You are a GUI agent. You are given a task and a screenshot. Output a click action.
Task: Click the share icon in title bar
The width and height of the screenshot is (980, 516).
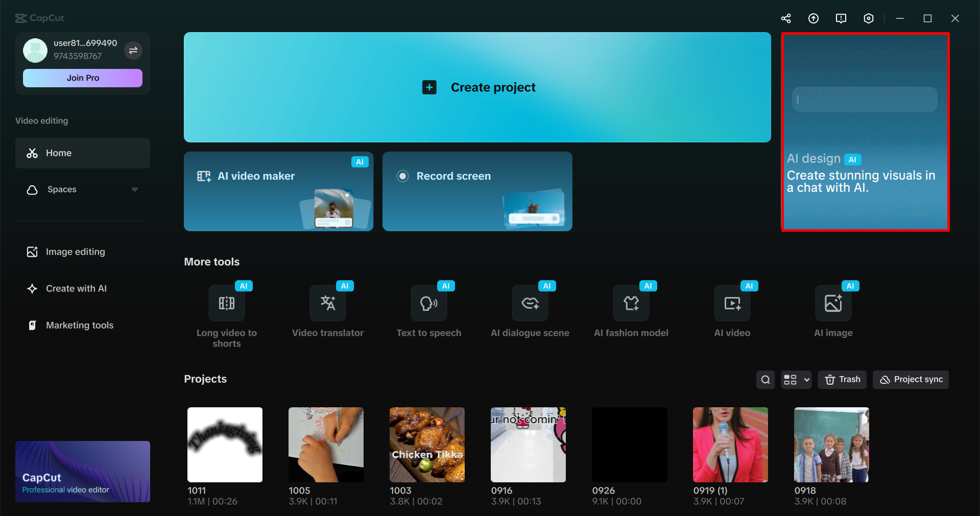(786, 18)
